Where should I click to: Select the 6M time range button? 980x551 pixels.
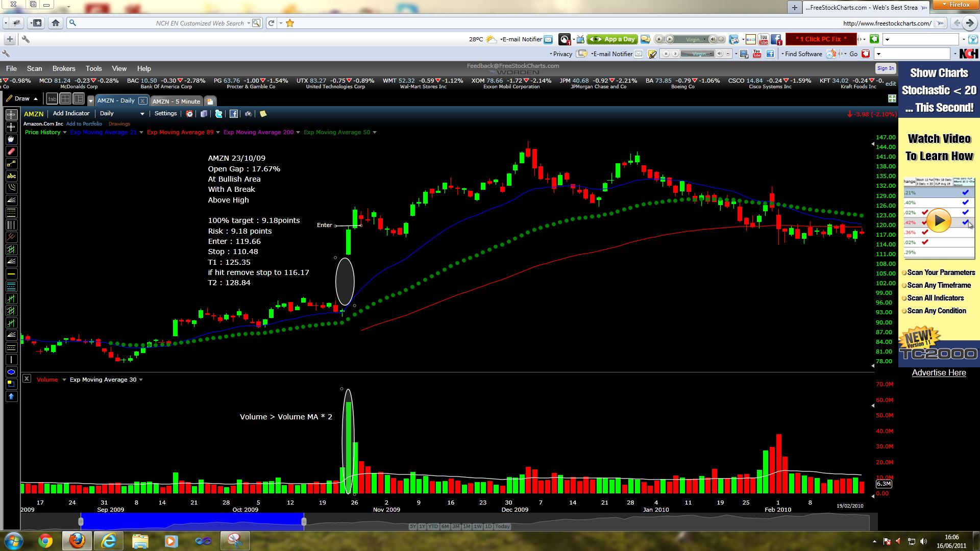coord(445,527)
